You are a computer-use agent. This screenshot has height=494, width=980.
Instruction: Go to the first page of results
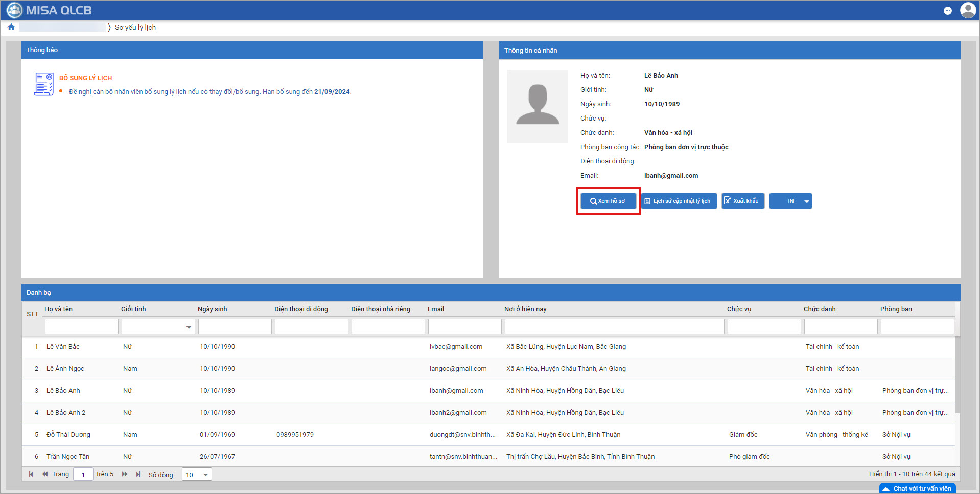[x=31, y=474]
